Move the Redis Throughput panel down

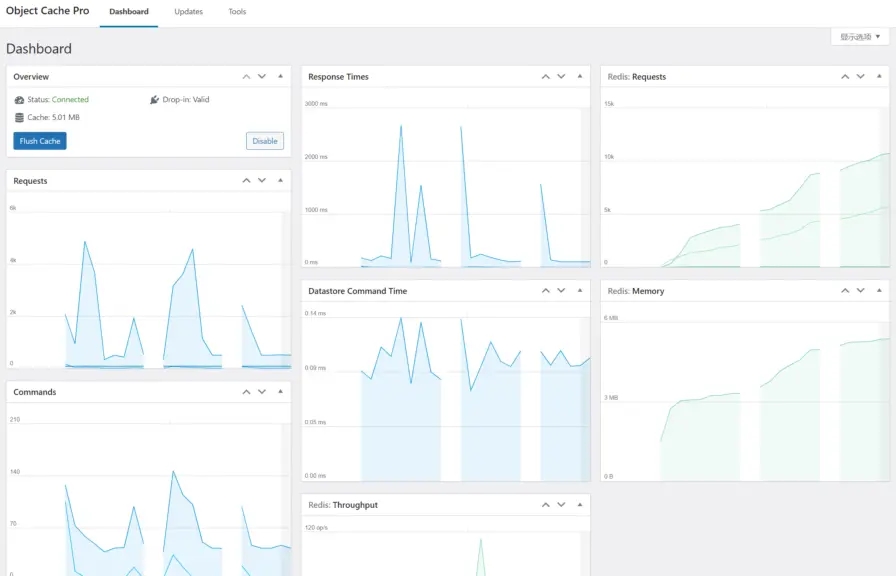click(x=561, y=505)
